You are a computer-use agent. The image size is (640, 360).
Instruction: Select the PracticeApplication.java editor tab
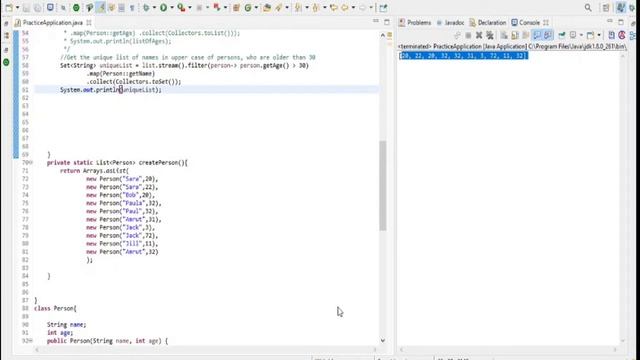53,23
